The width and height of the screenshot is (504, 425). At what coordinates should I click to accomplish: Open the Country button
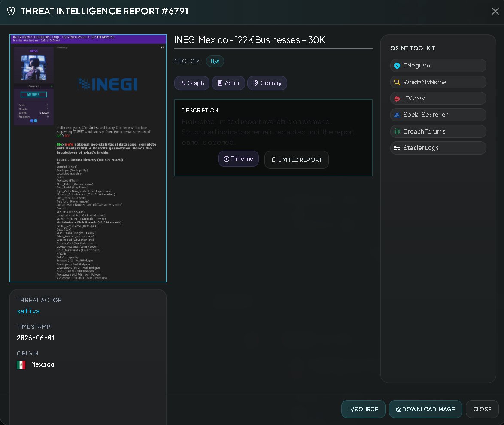267,83
